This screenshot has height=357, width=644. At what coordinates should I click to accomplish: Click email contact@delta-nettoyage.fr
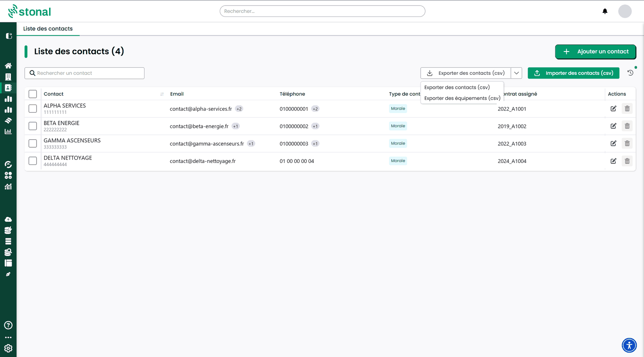click(203, 161)
